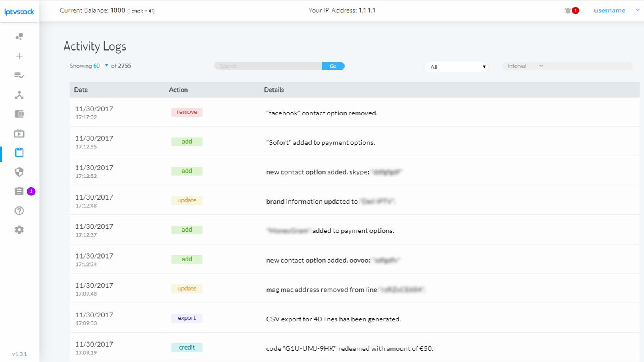Open the Showing 60 rows dropdown
The image size is (644, 362).
click(101, 66)
